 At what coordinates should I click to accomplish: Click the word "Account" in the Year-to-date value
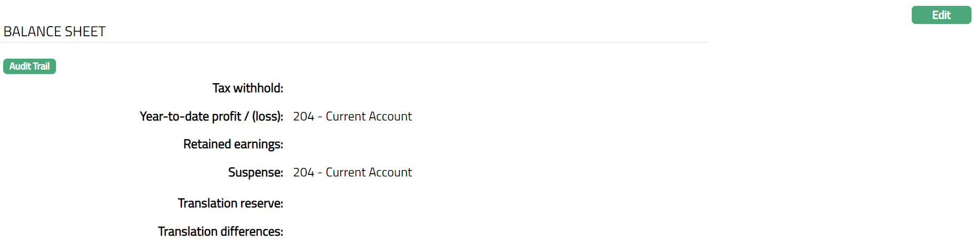pyautogui.click(x=391, y=116)
